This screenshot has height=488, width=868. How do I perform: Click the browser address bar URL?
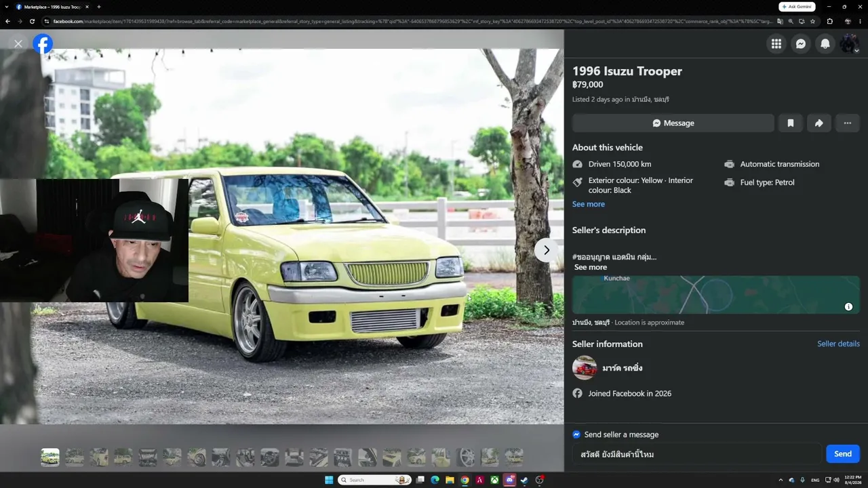(x=412, y=21)
